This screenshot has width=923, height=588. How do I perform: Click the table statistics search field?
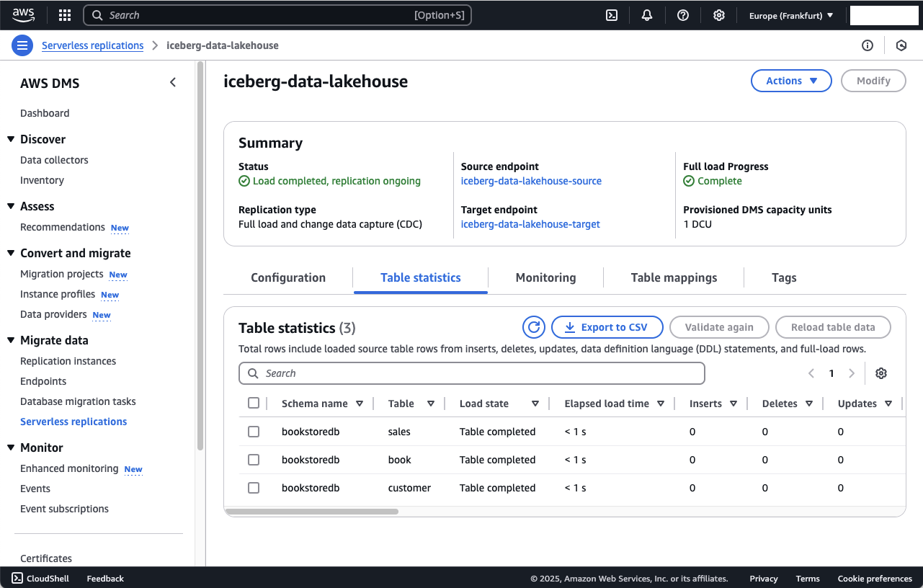(x=472, y=373)
